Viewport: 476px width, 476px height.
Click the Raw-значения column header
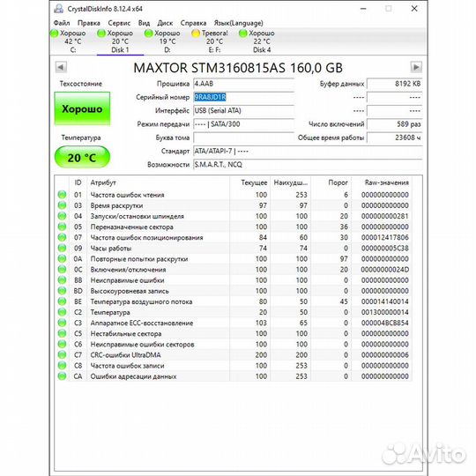tap(382, 182)
